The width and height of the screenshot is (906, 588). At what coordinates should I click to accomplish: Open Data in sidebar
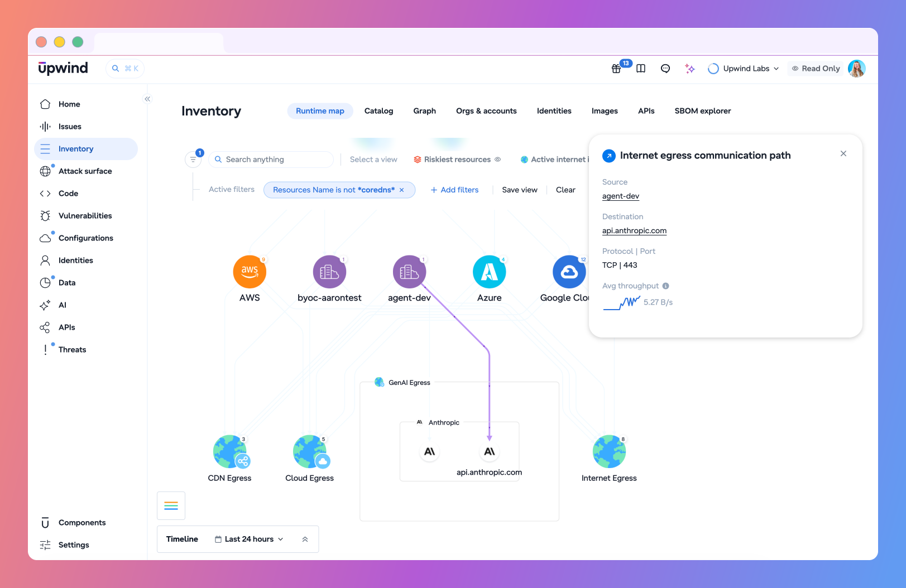pos(86,283)
